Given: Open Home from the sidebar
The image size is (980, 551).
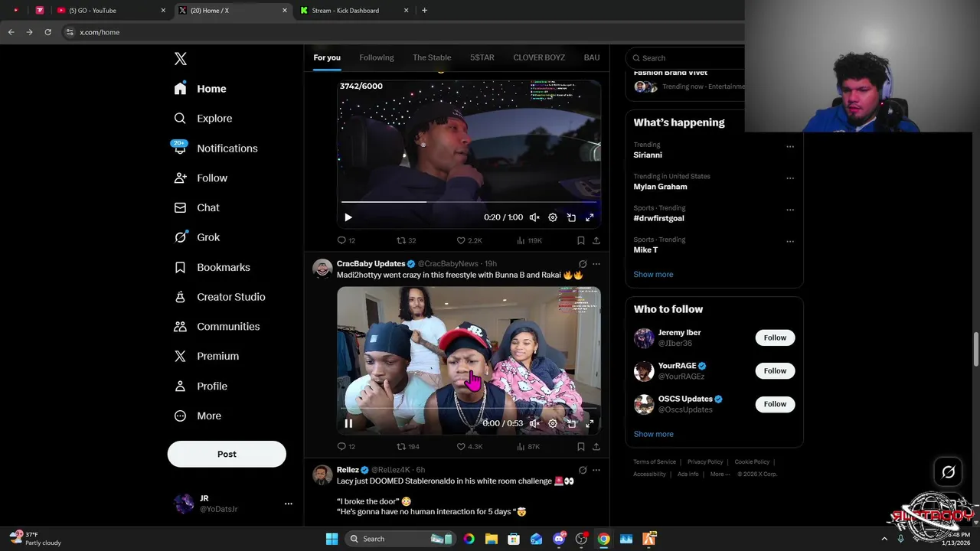Looking at the screenshot, I should pos(200,89).
